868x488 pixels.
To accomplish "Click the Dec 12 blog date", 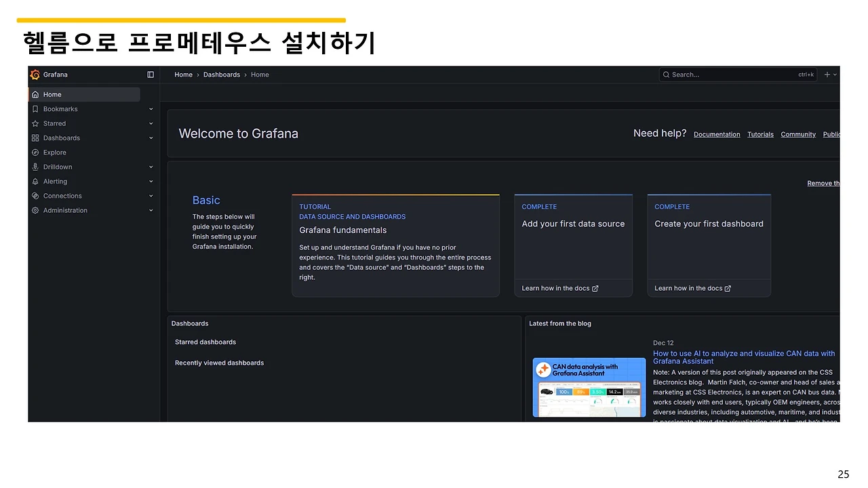I will point(663,343).
